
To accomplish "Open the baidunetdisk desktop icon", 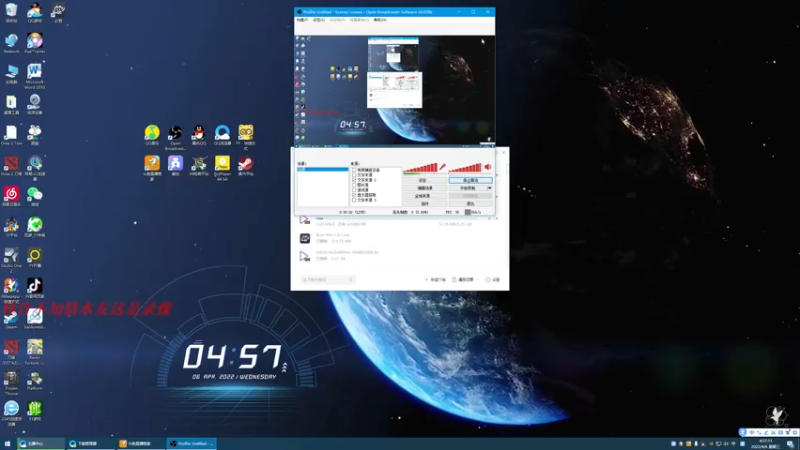I will (35, 319).
